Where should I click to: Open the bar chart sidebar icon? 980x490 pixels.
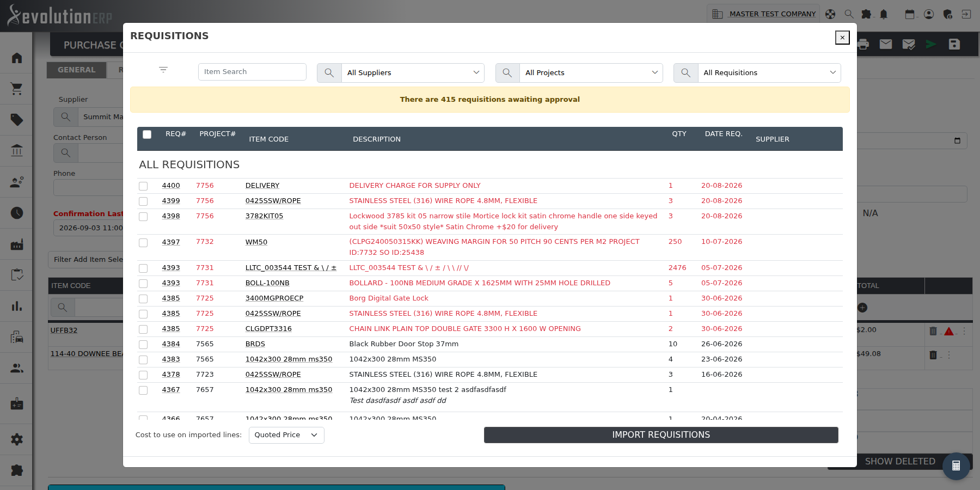point(17,306)
